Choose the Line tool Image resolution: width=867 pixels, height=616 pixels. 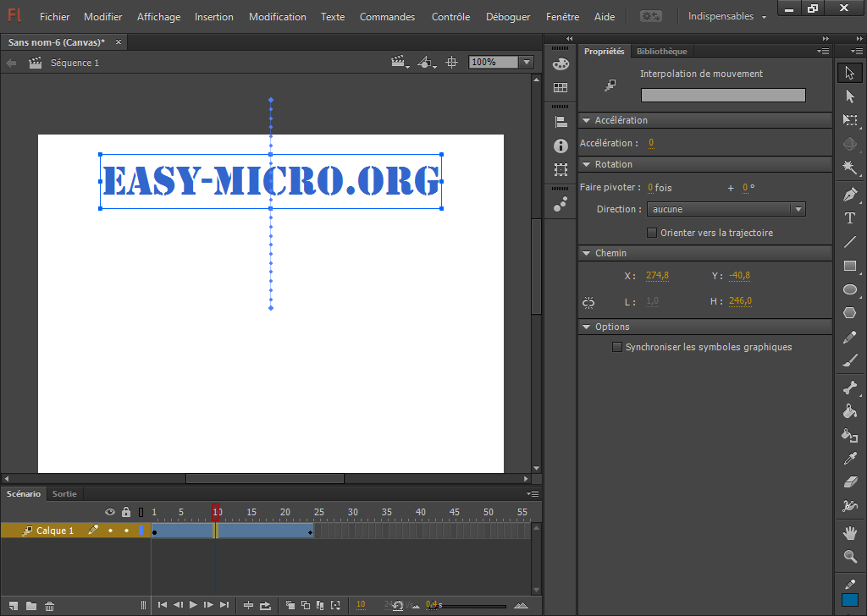pyautogui.click(x=850, y=242)
